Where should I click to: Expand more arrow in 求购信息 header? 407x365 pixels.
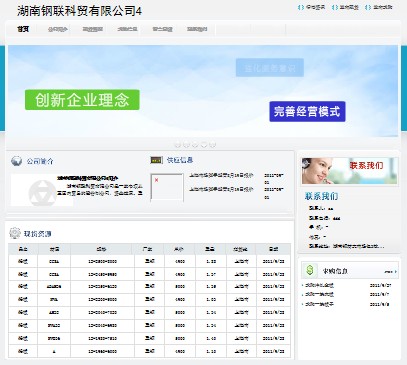[391, 272]
